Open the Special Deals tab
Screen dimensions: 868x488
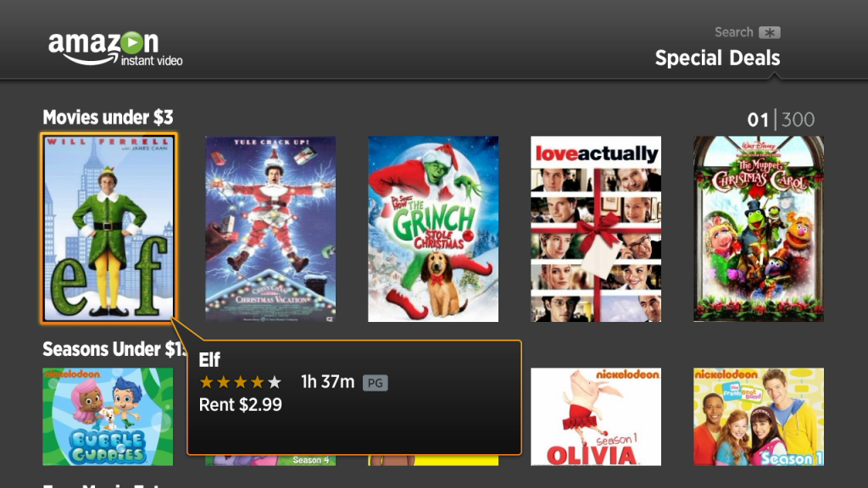click(x=717, y=58)
